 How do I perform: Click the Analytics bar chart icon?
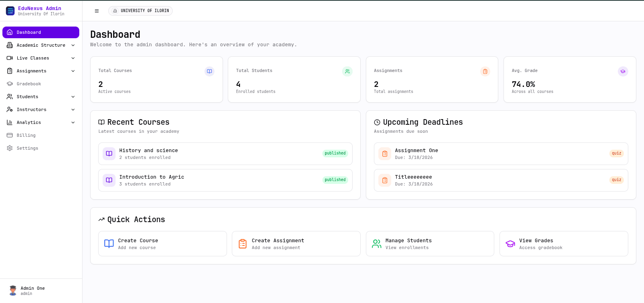coord(10,122)
